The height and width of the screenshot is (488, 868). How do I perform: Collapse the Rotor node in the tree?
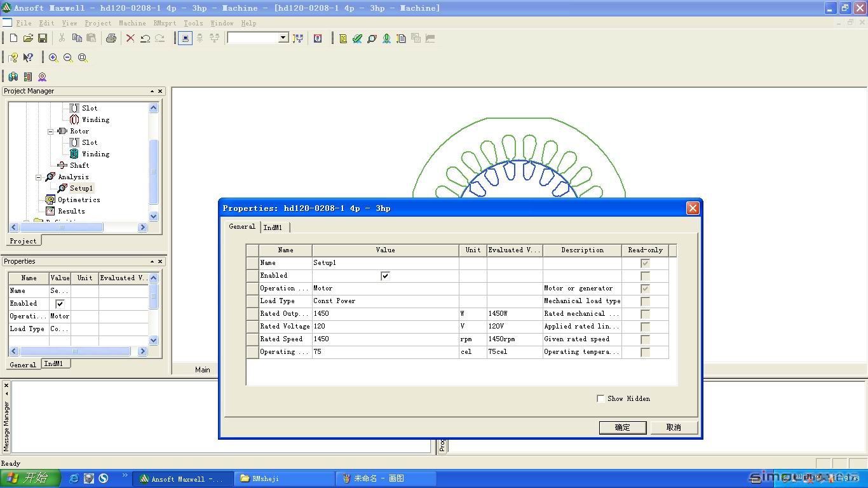coord(51,131)
